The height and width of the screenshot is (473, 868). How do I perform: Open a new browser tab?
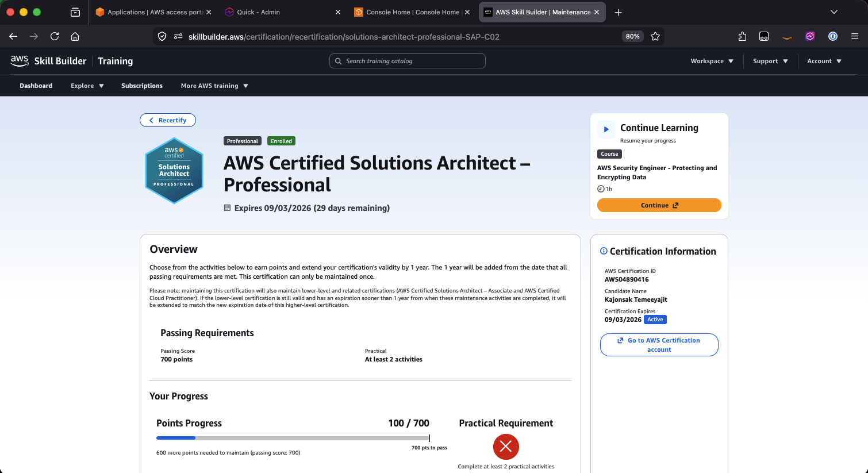click(x=619, y=12)
